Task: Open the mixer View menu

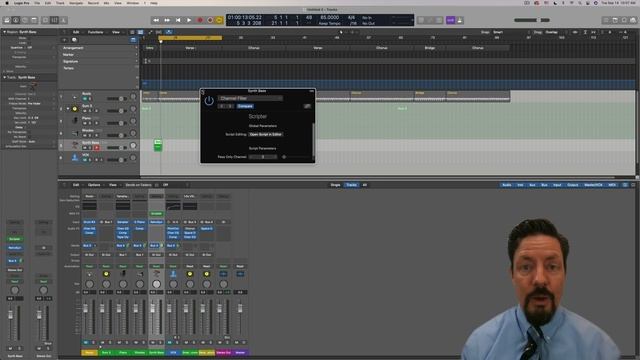Action: (113, 185)
